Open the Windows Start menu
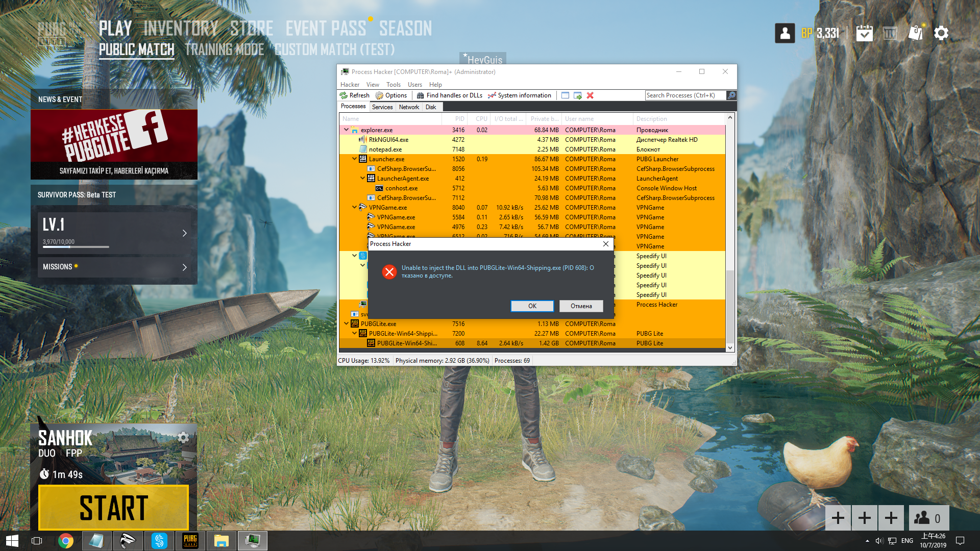The image size is (980, 551). pyautogui.click(x=12, y=541)
